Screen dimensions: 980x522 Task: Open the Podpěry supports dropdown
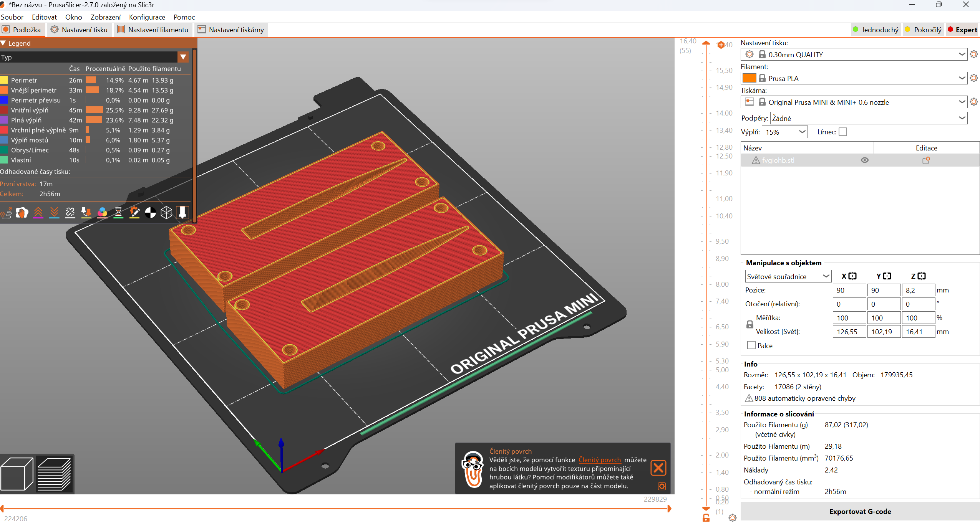(x=868, y=118)
